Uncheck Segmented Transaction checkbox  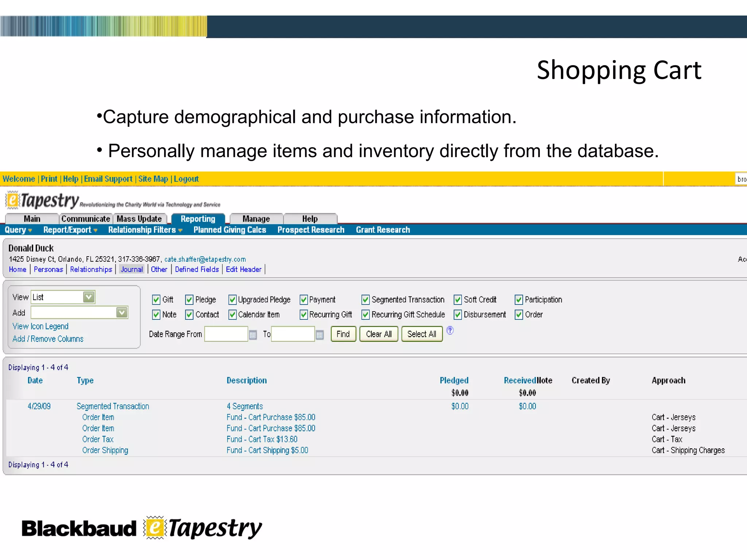point(365,300)
